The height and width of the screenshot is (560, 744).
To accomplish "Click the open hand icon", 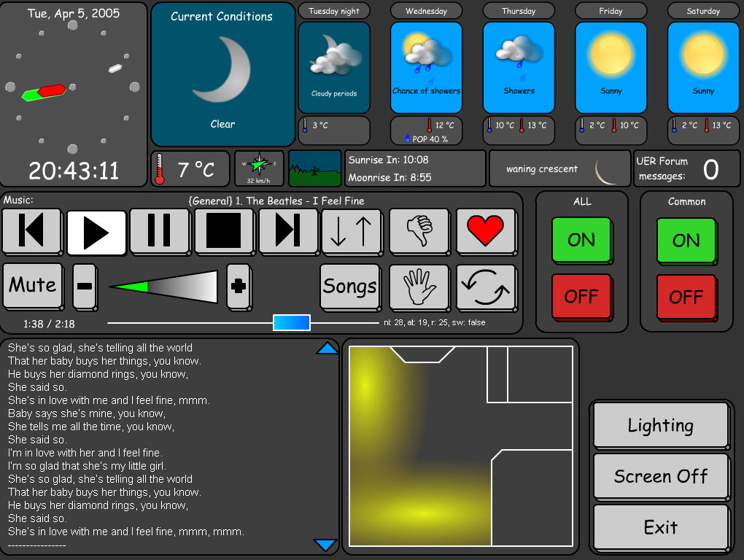I will click(x=418, y=287).
